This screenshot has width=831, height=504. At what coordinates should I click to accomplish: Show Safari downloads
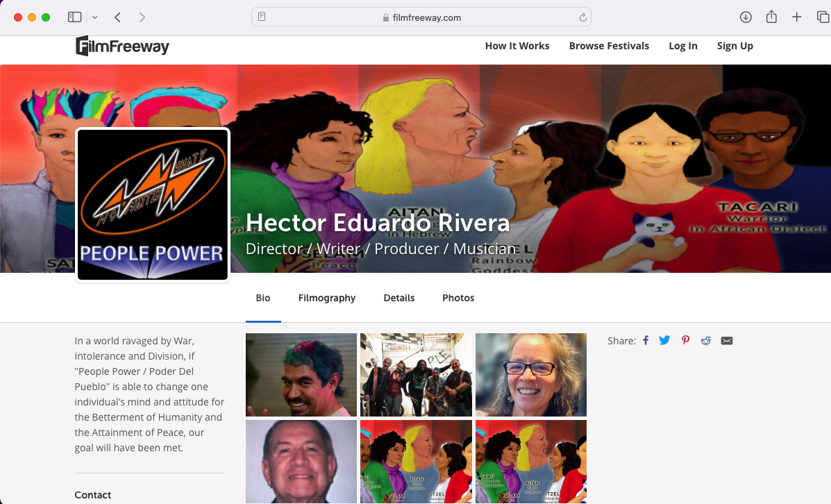pyautogui.click(x=746, y=17)
